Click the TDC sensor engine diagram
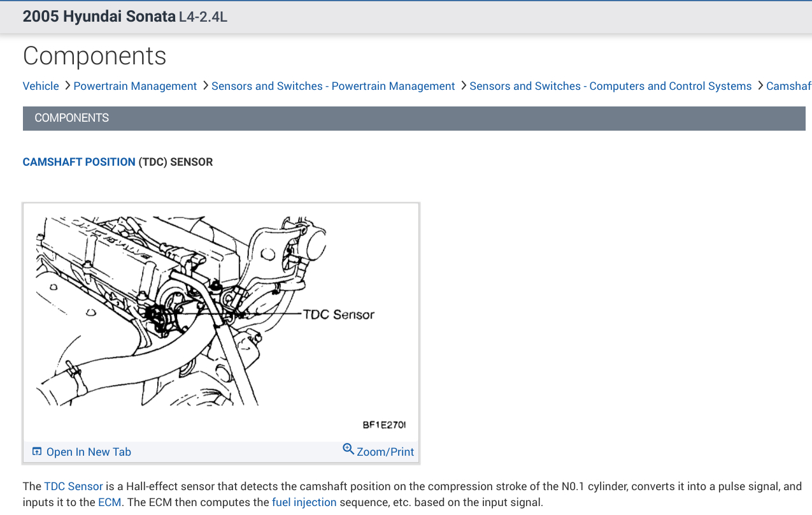Viewport: 812px width, 515px height. pos(221,323)
